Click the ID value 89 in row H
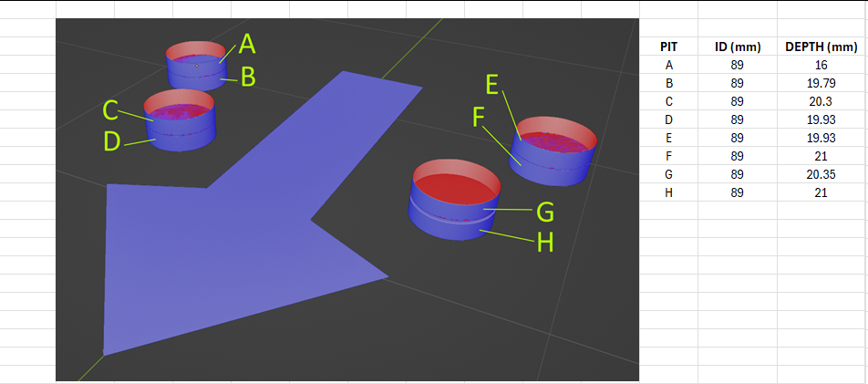The height and width of the screenshot is (384, 868). pyautogui.click(x=738, y=192)
